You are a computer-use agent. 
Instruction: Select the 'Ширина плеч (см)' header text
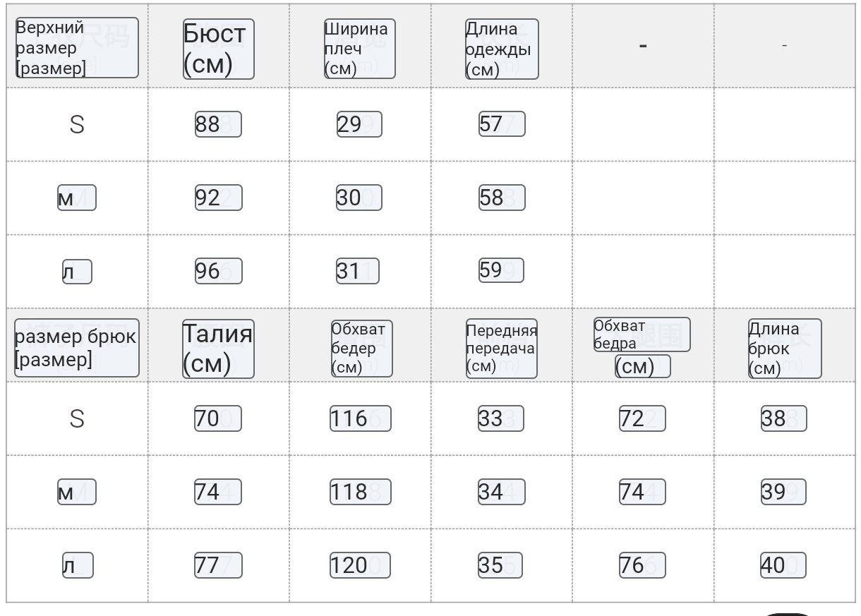coord(359,49)
